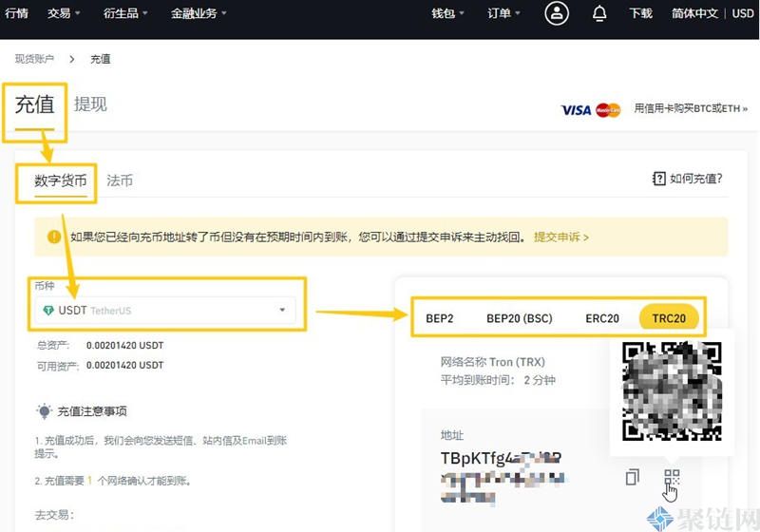Switch to the 提现 tab
This screenshot has width=760, height=532.
click(x=90, y=104)
